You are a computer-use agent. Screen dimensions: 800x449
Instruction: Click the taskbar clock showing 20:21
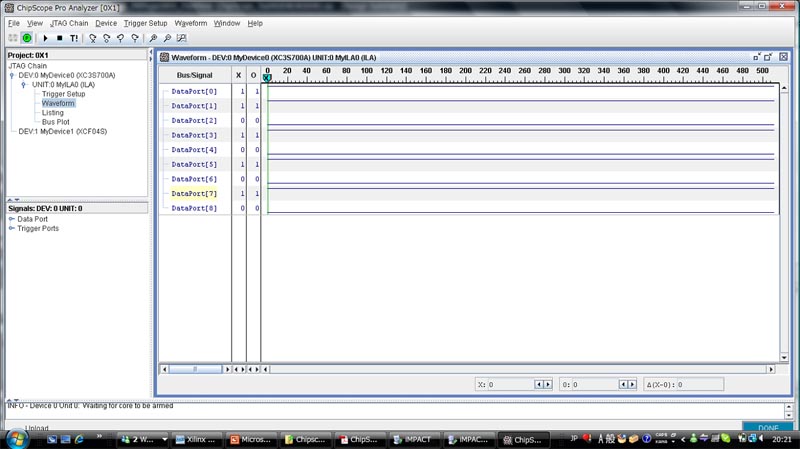click(782, 439)
